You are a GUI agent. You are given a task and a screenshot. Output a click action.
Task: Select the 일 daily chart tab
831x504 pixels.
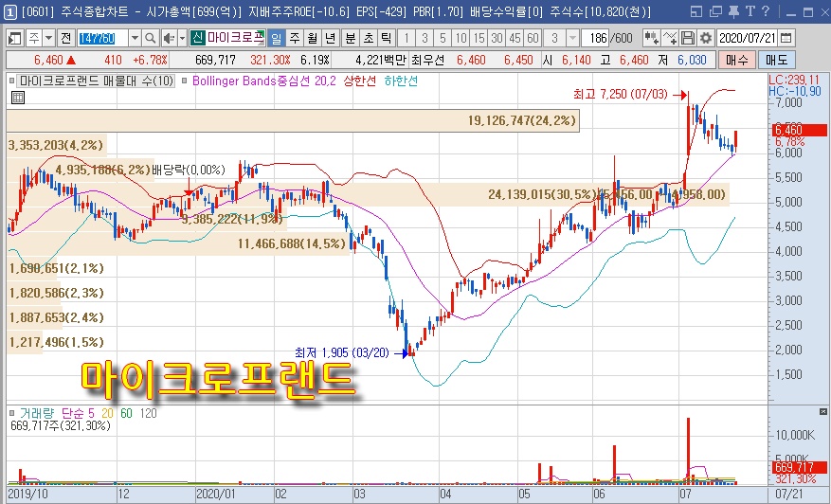pos(276,38)
